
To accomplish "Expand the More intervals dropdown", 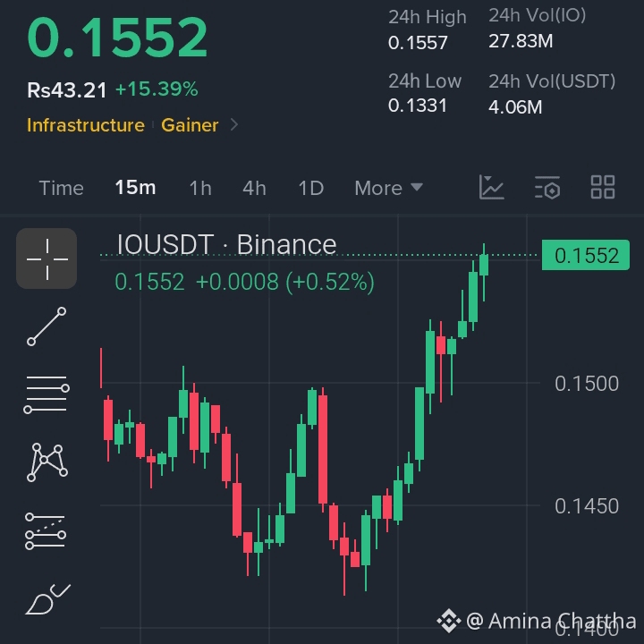I will pos(388,188).
